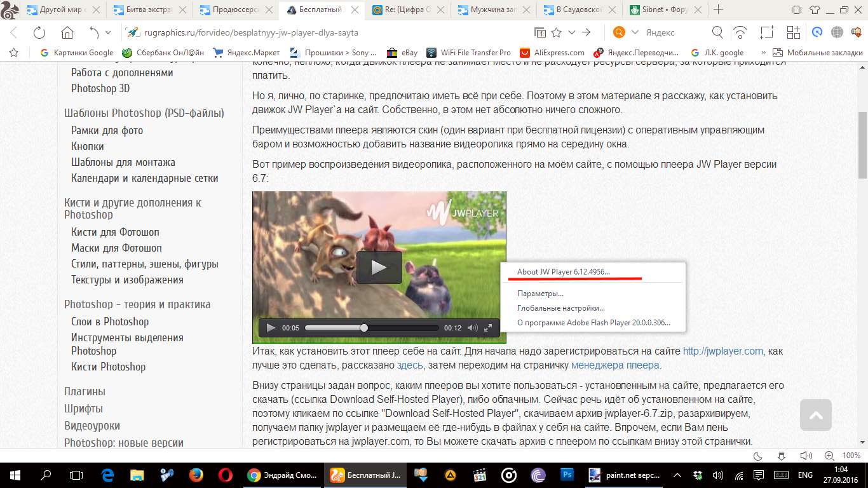Expand the closed tabs dropdown arrow
This screenshot has height=488, width=868.
(108, 32)
